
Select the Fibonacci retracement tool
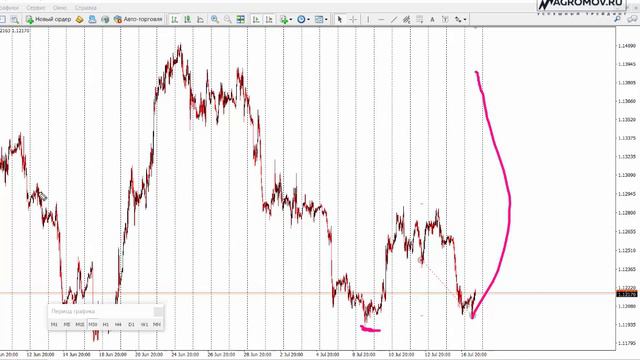tap(419, 19)
